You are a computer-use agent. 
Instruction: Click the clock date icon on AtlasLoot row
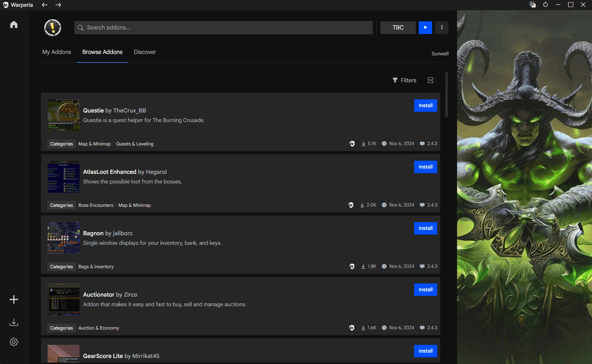pos(384,205)
